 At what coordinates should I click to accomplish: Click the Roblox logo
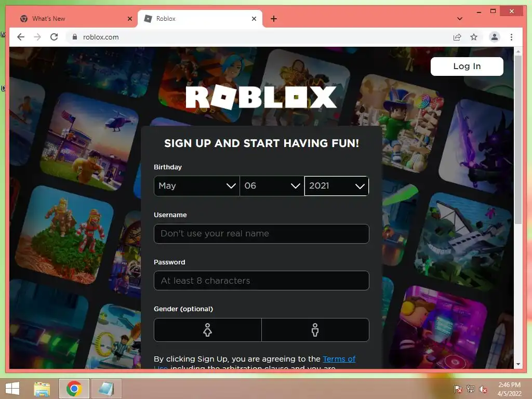pyautogui.click(x=261, y=97)
